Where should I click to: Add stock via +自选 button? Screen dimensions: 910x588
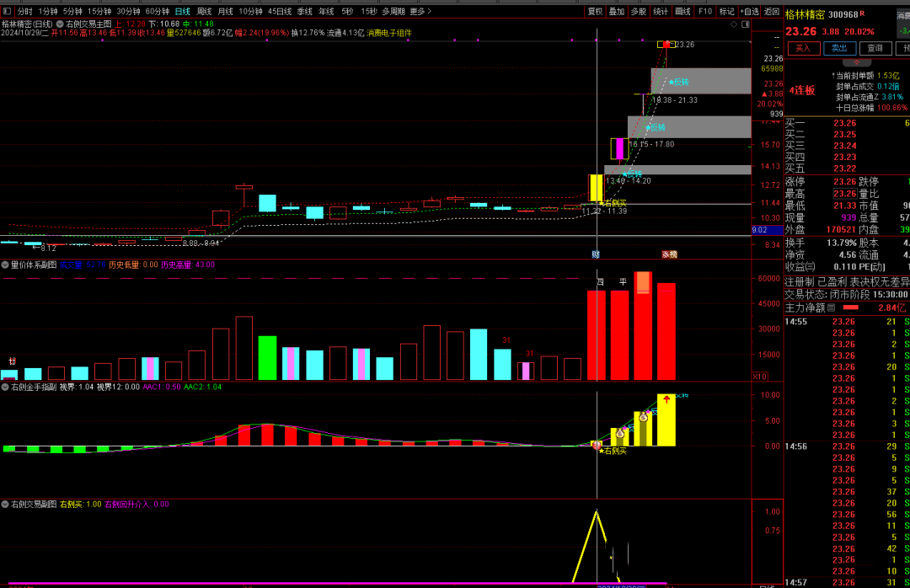(x=749, y=12)
